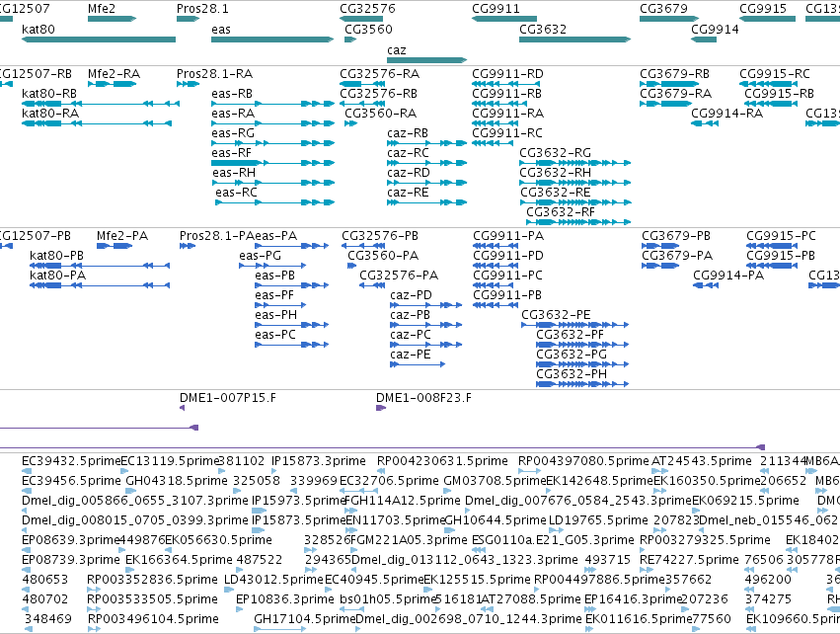Click the RP004230631.5prime EST label
This screenshot has width=840, height=634.
coord(442,461)
